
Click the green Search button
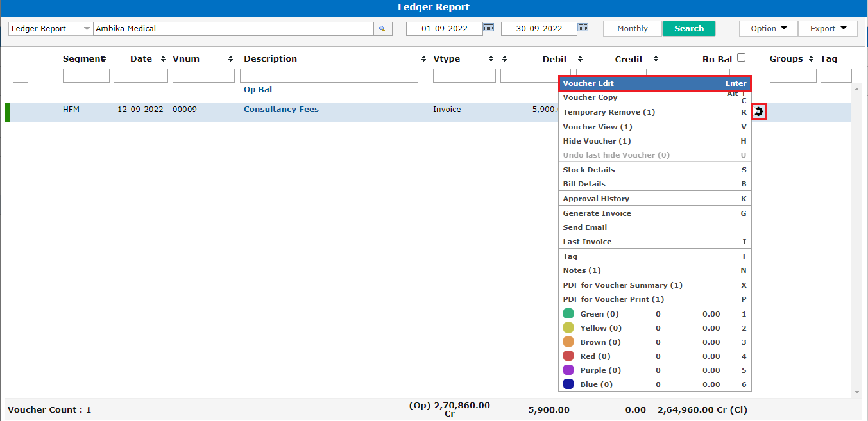[x=688, y=28]
